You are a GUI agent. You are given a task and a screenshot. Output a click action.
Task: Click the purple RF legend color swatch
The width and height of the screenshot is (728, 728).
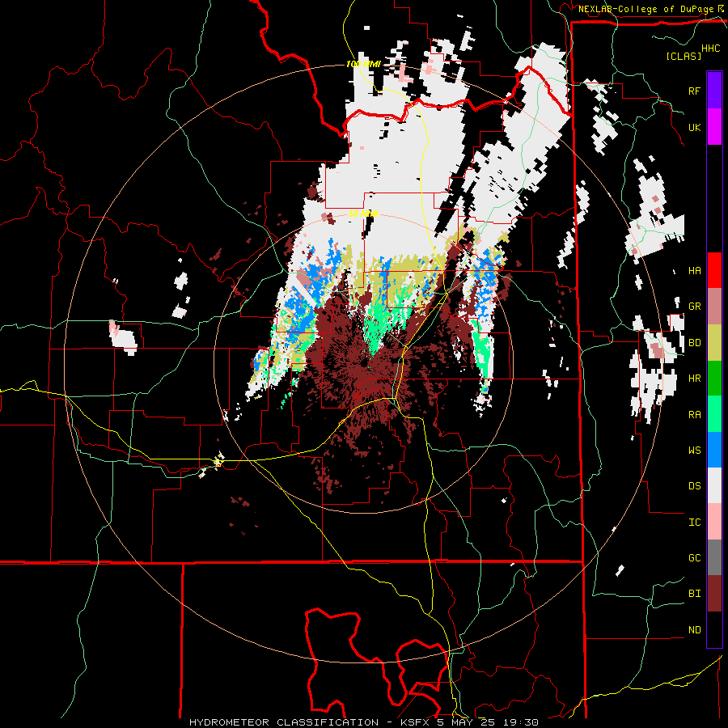tap(714, 91)
